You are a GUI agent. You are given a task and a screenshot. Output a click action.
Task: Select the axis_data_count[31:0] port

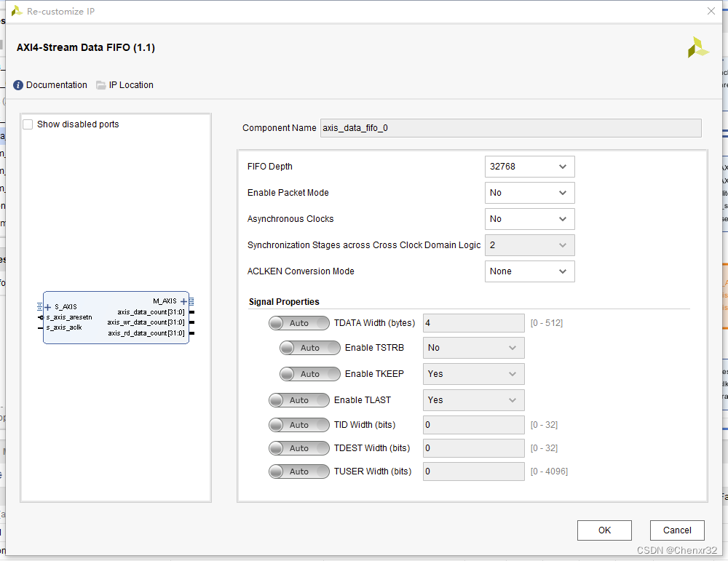click(x=151, y=312)
